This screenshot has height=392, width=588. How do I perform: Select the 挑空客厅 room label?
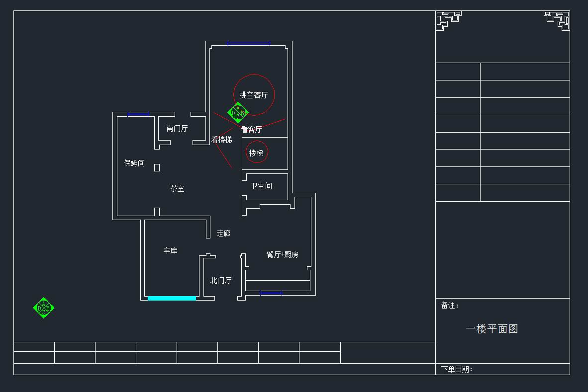254,95
